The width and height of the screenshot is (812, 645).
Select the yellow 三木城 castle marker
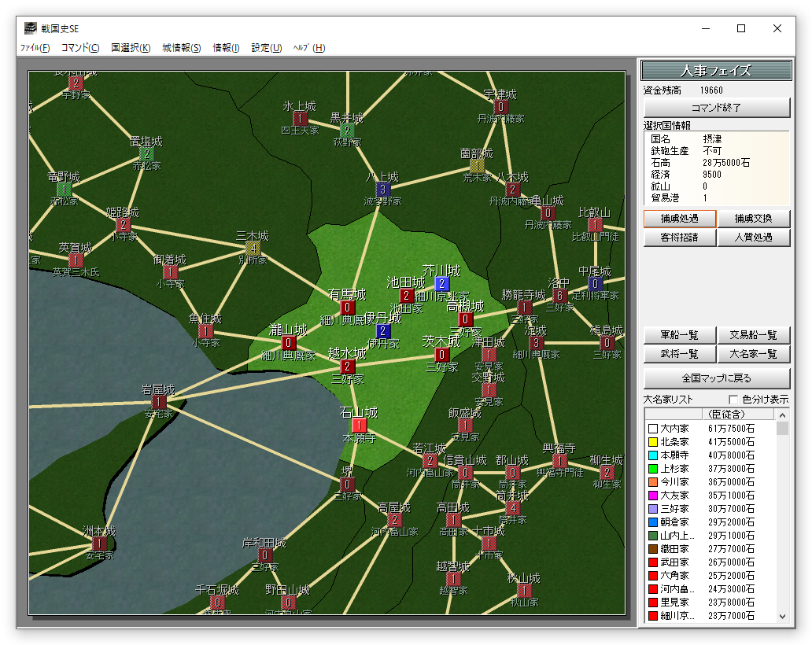pyautogui.click(x=253, y=249)
